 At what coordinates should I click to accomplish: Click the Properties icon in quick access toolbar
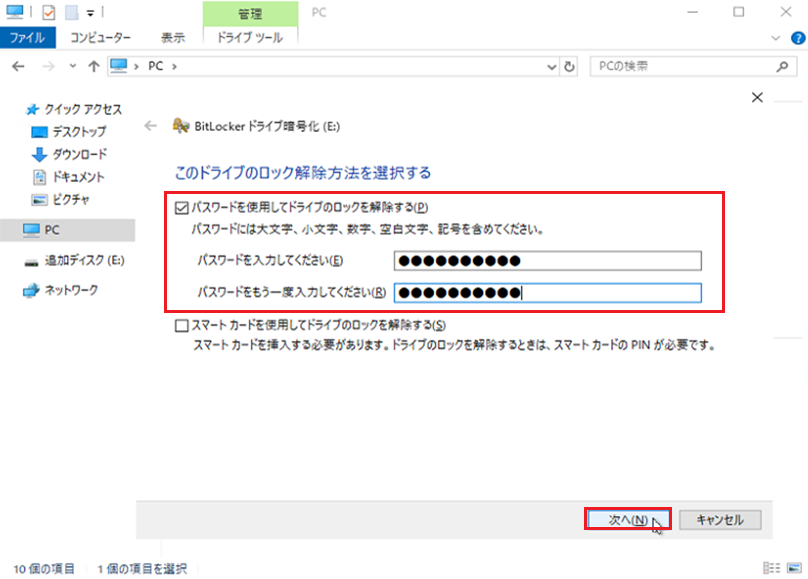(49, 12)
